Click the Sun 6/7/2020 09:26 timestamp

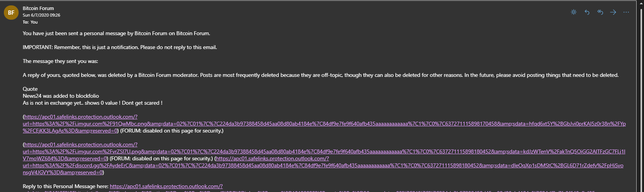(41, 15)
